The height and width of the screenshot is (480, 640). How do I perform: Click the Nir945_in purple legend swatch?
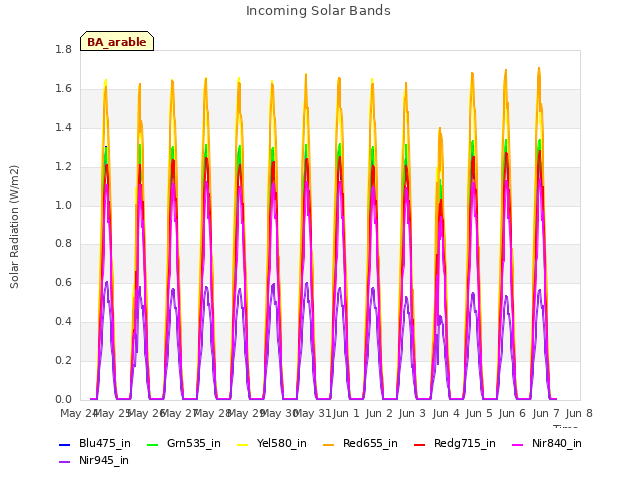point(65,462)
